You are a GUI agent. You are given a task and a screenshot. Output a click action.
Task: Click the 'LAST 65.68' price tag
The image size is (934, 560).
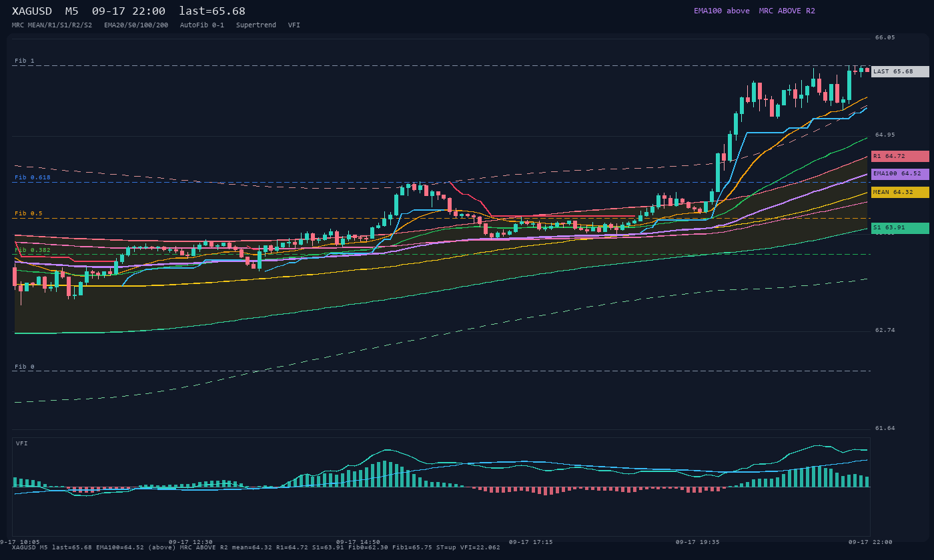[900, 71]
